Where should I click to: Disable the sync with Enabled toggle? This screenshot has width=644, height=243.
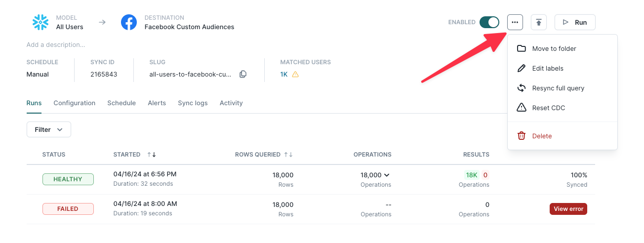point(489,22)
